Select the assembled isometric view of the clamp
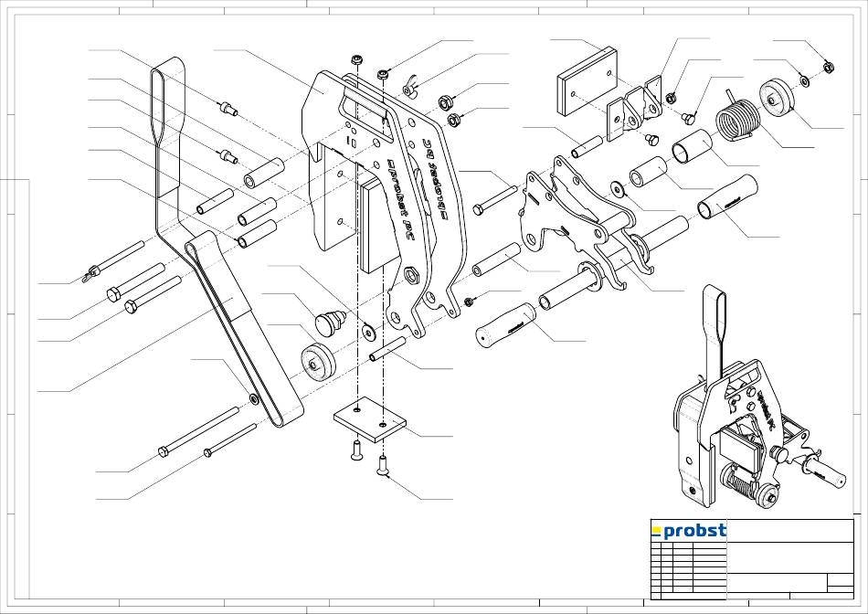This screenshot has width=868, height=614. tap(759, 397)
